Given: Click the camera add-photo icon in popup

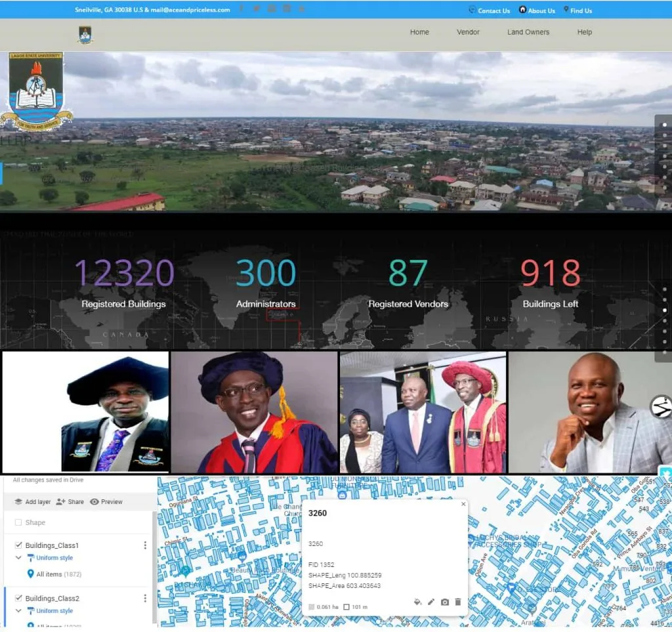Looking at the screenshot, I should point(445,602).
